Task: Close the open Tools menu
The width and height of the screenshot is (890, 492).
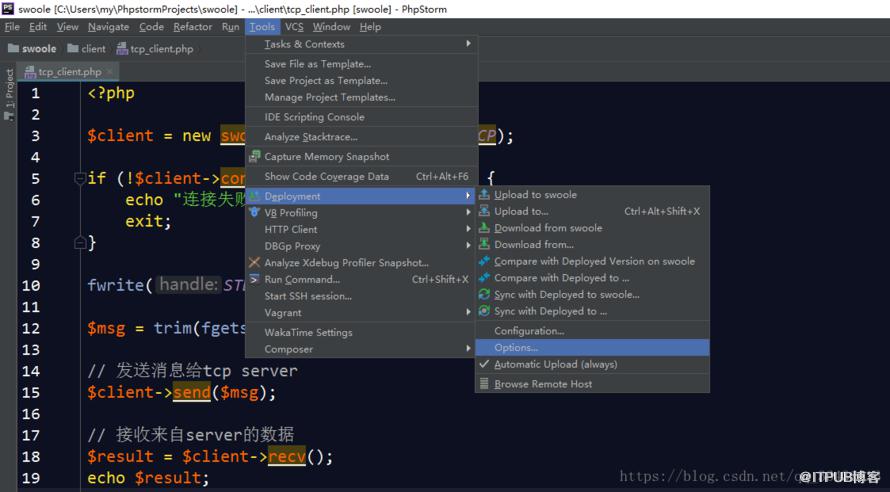Action: pos(262,27)
